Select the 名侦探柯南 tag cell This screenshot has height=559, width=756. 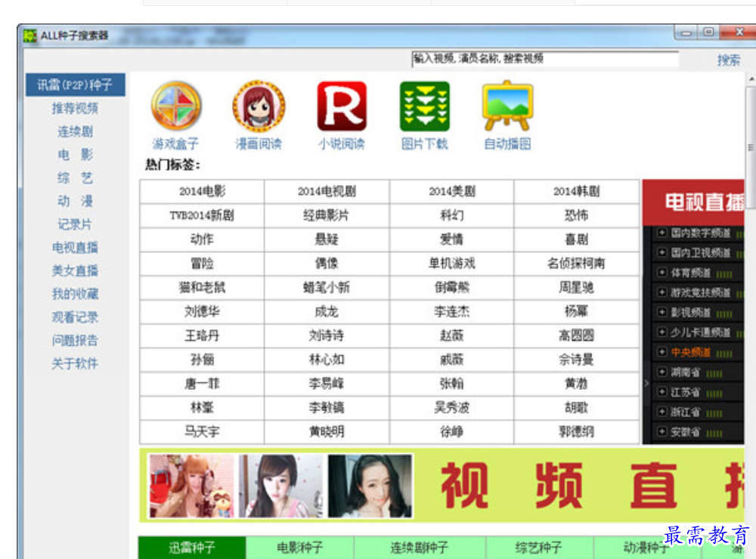coord(577,264)
